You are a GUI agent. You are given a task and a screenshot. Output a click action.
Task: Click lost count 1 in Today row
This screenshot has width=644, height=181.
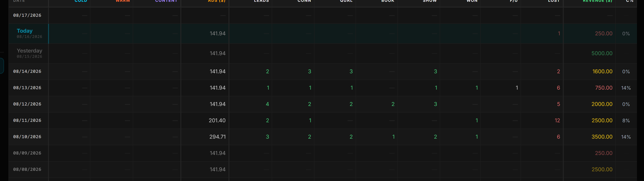click(x=559, y=33)
